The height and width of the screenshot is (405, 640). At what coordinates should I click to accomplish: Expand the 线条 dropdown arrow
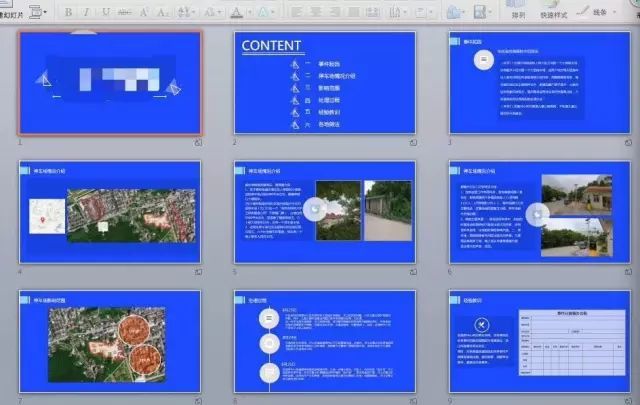pos(614,13)
